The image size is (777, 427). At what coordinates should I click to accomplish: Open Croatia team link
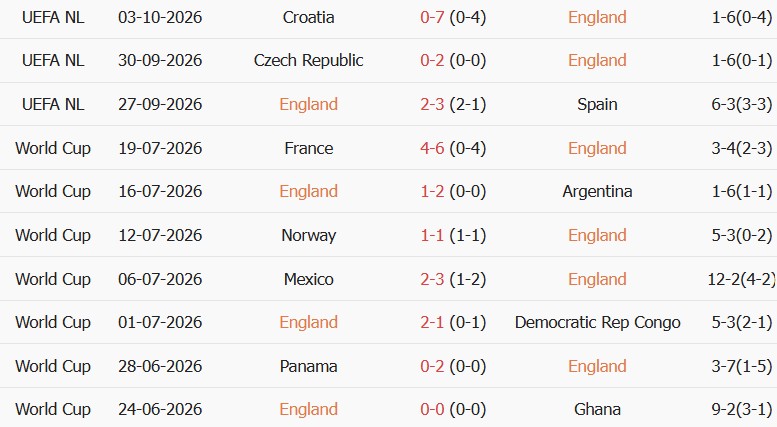[x=308, y=17]
